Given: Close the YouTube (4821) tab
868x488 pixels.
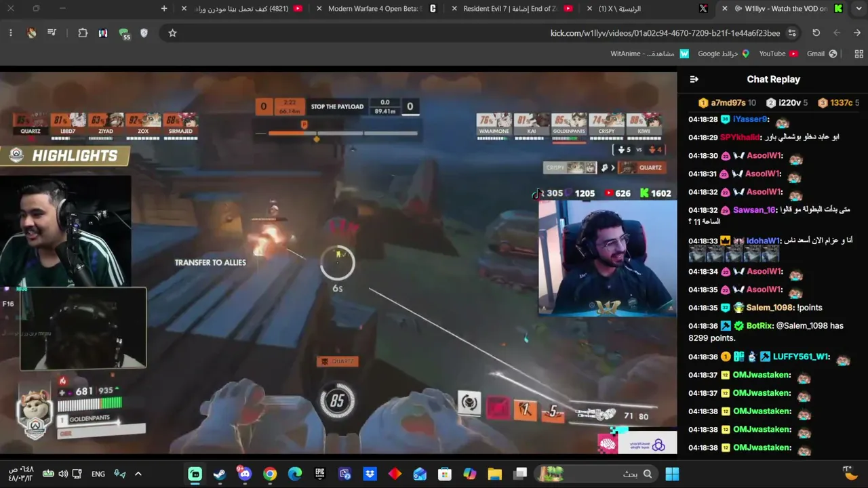Looking at the screenshot, I should click(184, 9).
